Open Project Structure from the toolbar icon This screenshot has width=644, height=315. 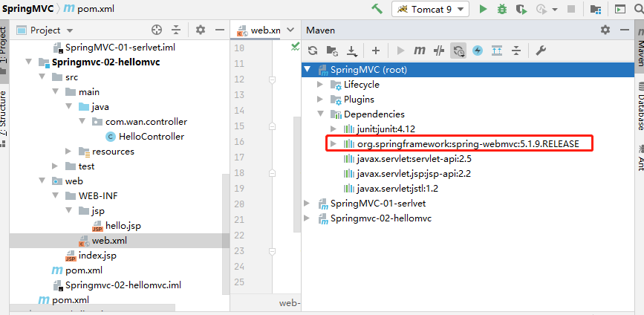(596, 9)
